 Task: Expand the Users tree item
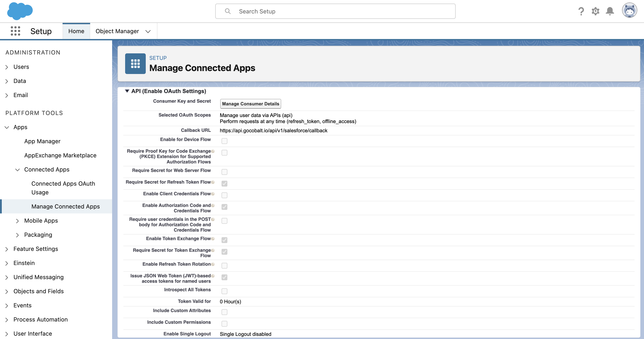pyautogui.click(x=7, y=67)
